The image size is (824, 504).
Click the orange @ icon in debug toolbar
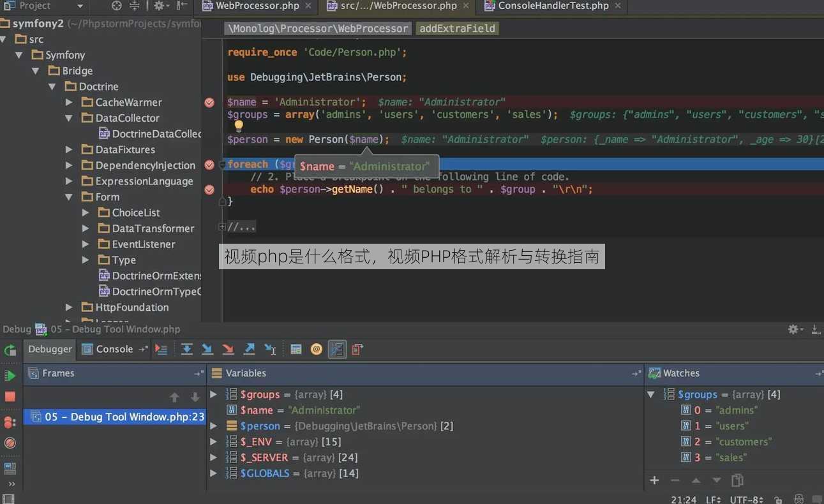[x=316, y=349]
